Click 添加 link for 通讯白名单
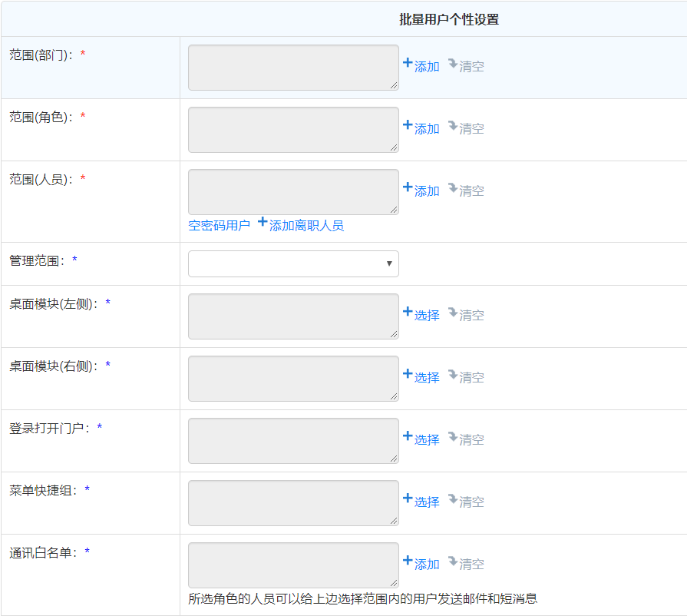This screenshot has width=687, height=616. pos(427,565)
